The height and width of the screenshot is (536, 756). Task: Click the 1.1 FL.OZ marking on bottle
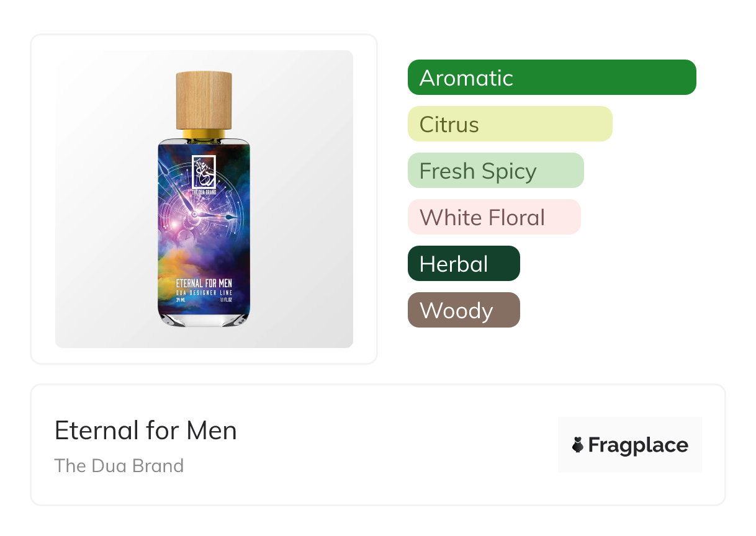coord(227,299)
